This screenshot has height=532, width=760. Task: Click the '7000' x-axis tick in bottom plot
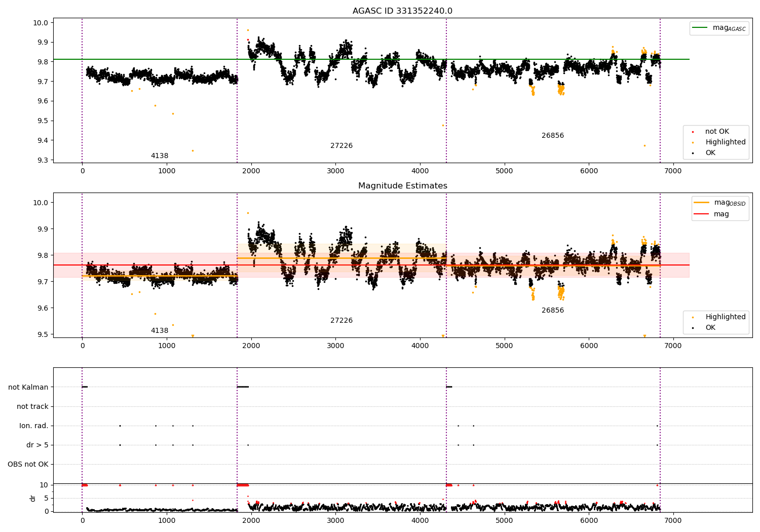click(673, 520)
